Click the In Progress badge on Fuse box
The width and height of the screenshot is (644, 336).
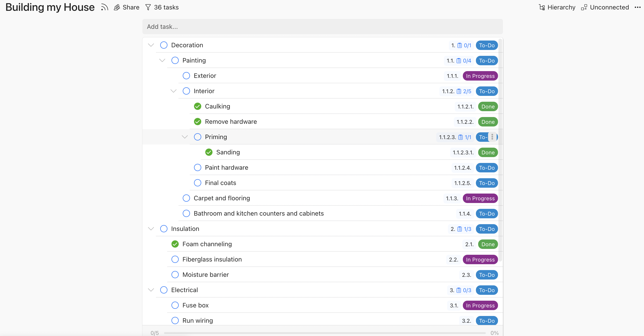(480, 306)
